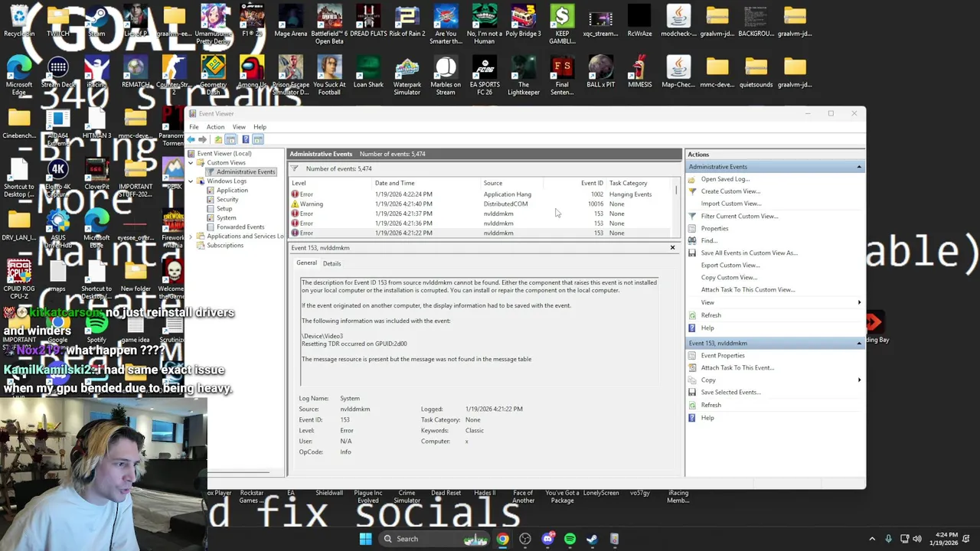980x551 pixels.
Task: Expand the View submenu in Actions pane
Action: pyautogui.click(x=776, y=302)
